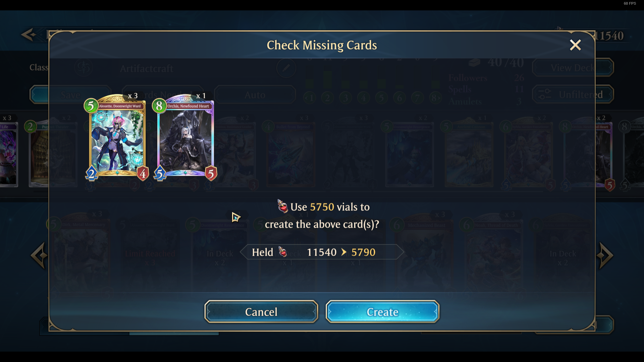Click the Create button
The width and height of the screenshot is (644, 362).
pos(382,312)
